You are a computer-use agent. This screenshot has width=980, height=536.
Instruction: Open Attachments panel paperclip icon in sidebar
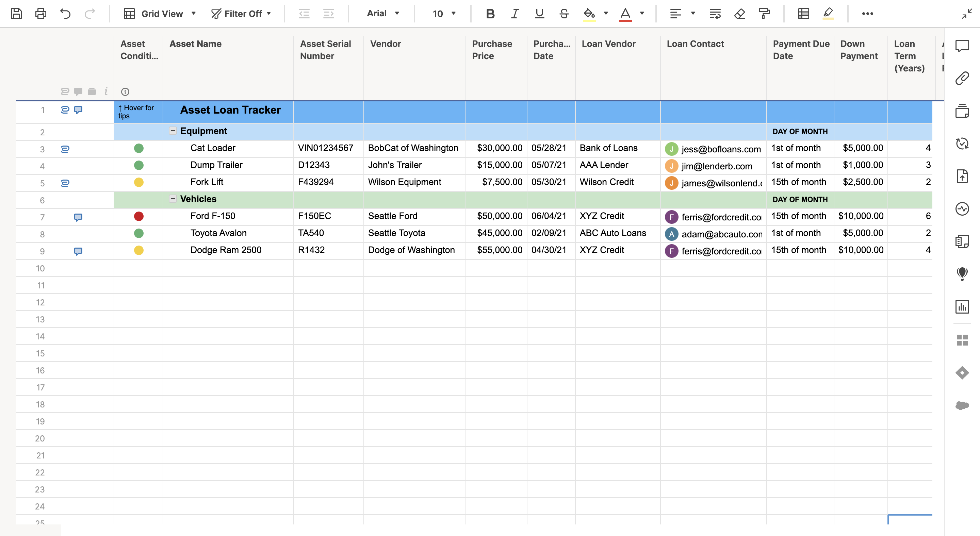coord(962,78)
